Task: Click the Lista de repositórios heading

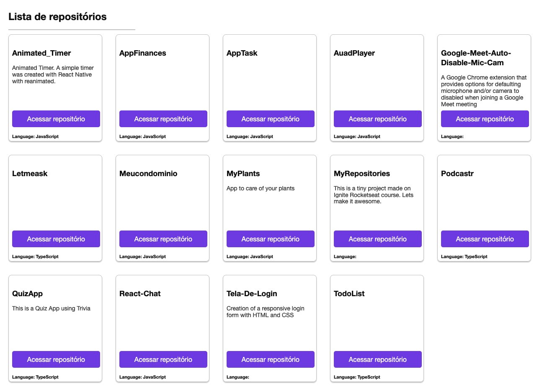Action: [57, 17]
